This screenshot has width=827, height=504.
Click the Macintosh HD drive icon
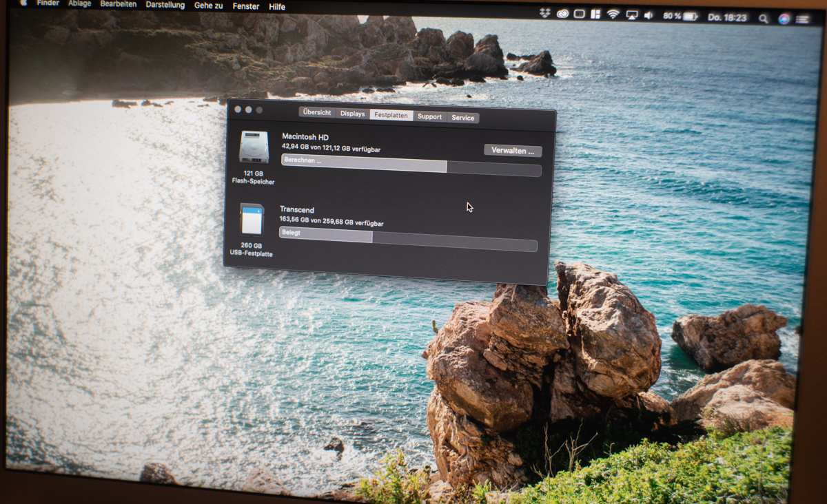(x=254, y=147)
